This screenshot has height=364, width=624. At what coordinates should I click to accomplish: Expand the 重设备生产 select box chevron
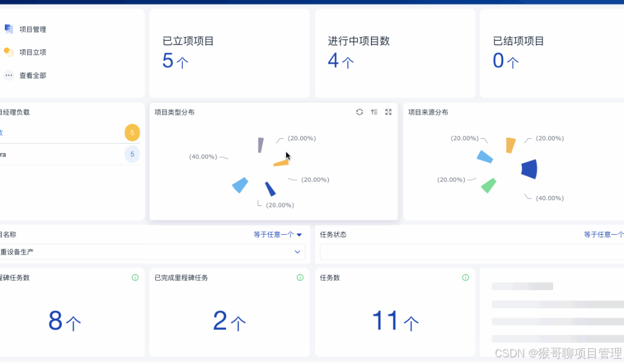[298, 252]
